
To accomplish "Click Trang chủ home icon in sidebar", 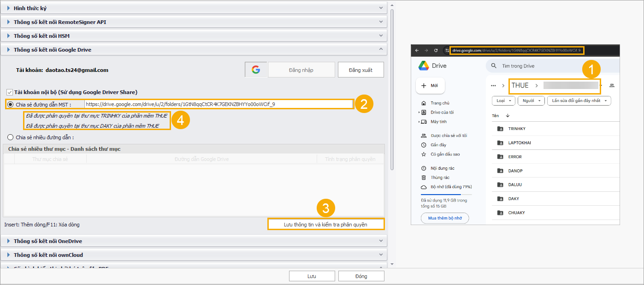I will pos(423,103).
